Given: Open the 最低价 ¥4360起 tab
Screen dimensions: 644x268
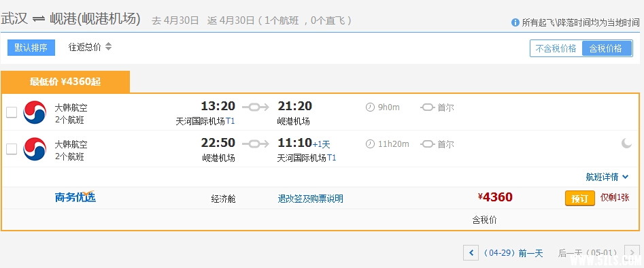Looking at the screenshot, I should [x=65, y=82].
